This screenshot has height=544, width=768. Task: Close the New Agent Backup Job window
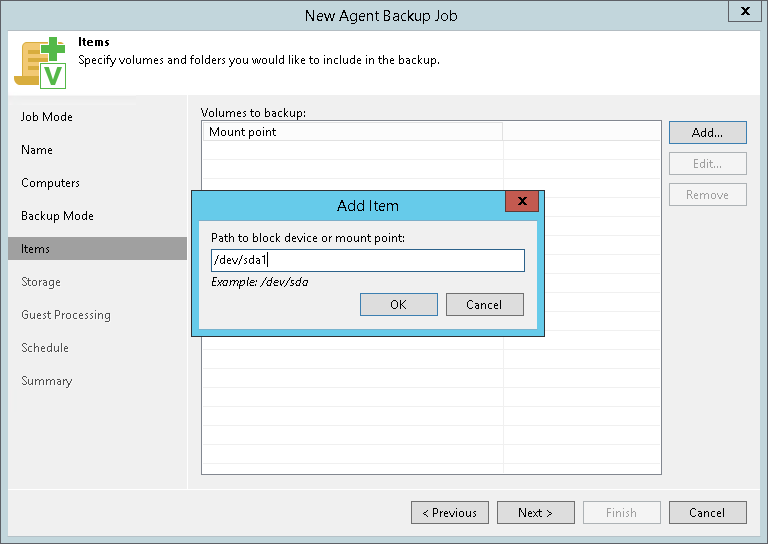[x=744, y=12]
